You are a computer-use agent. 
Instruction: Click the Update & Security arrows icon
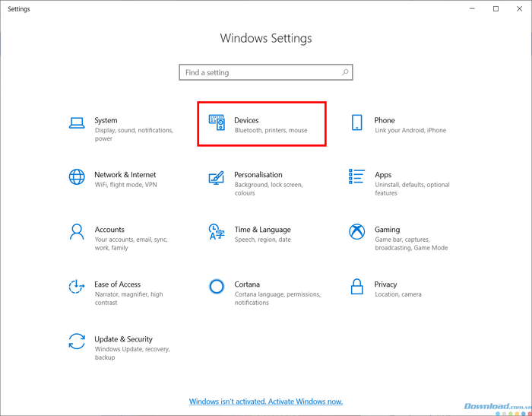(77, 341)
